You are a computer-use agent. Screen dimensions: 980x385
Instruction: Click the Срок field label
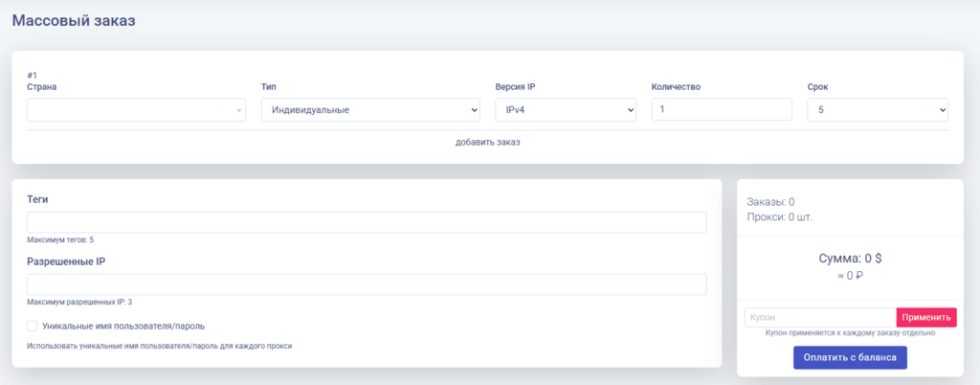(818, 87)
